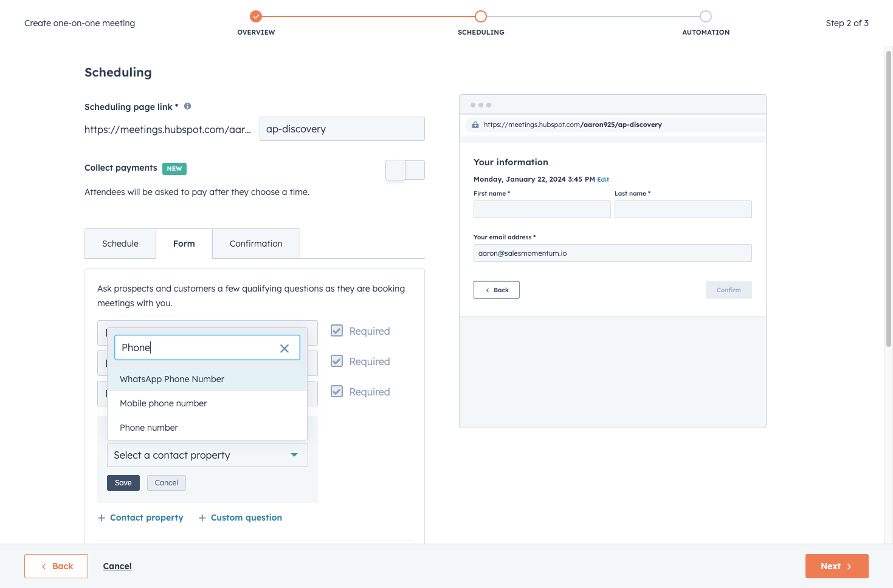Switch to the Schedule tab

pos(120,244)
